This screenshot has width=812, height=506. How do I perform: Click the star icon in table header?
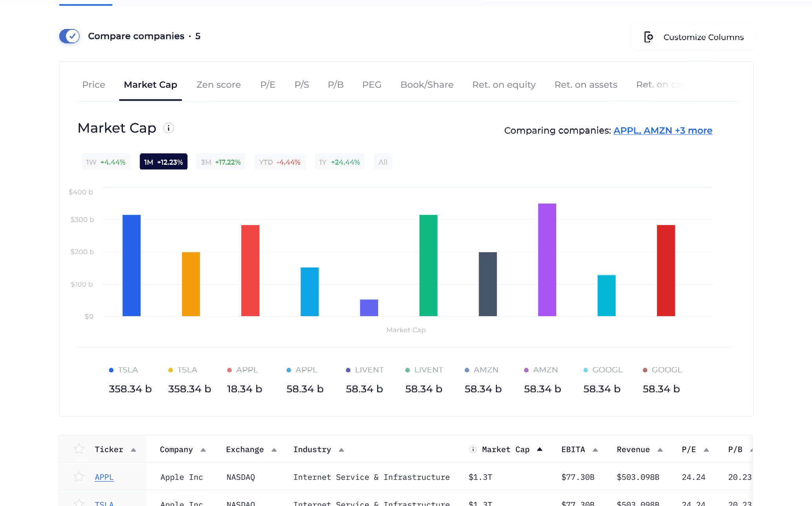pyautogui.click(x=79, y=449)
